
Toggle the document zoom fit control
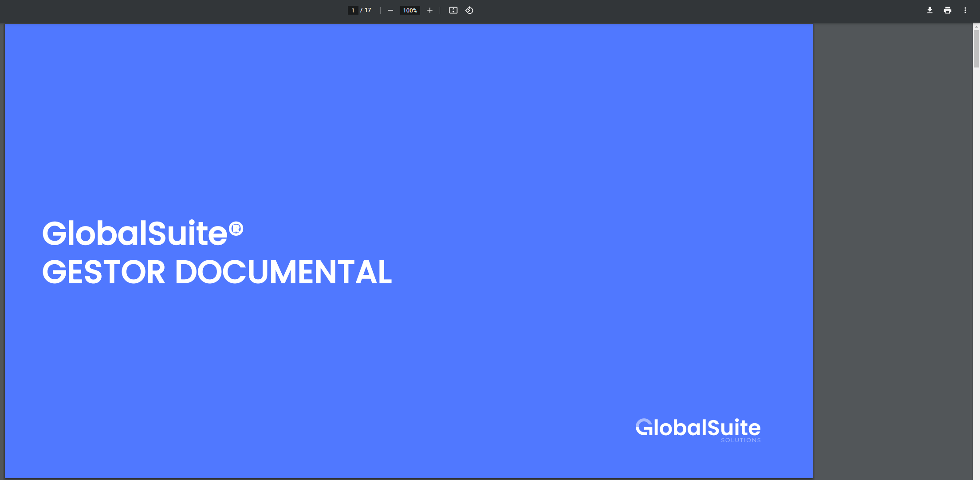pos(453,10)
